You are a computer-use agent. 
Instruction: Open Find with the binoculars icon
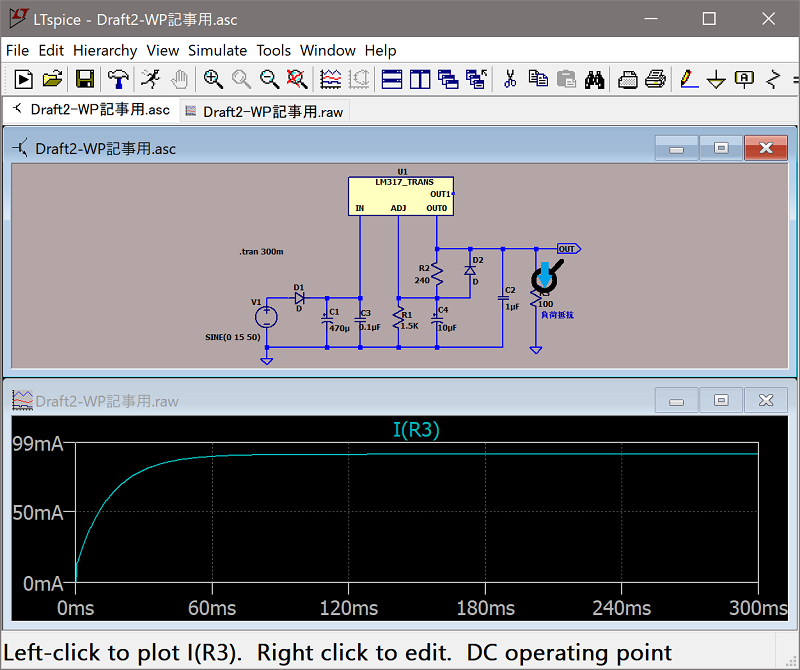coord(594,79)
